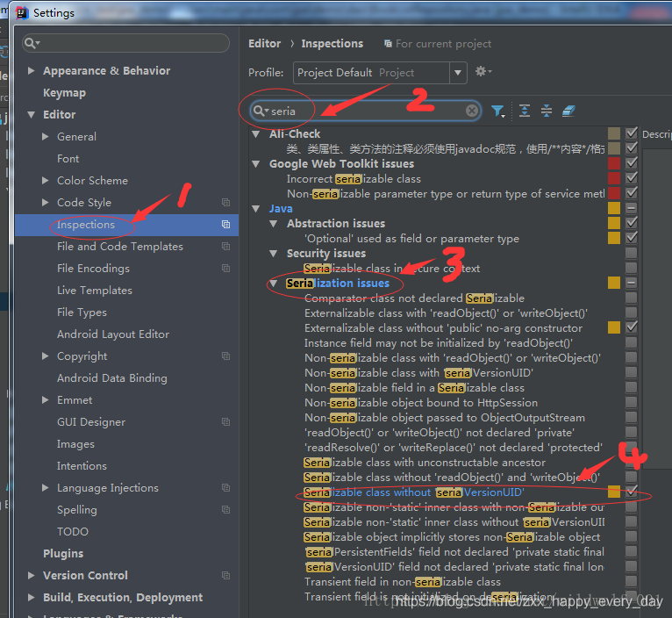Click red severity swatch for Google Web Toolkit issues

[614, 163]
